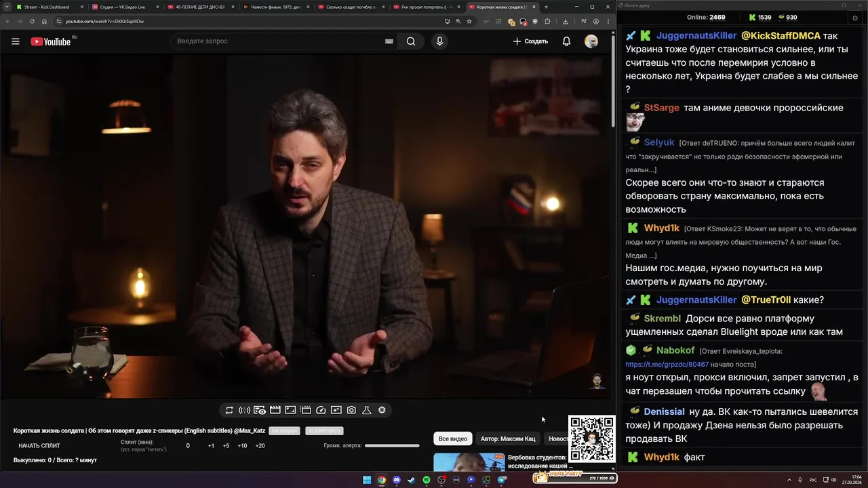Click the audio broadcast waves icon in toolbar

(244, 410)
